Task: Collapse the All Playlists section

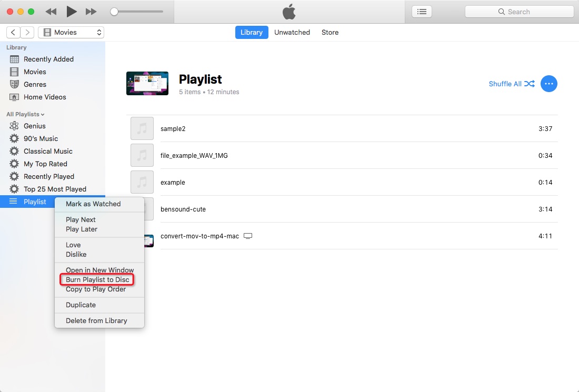Action: point(25,114)
